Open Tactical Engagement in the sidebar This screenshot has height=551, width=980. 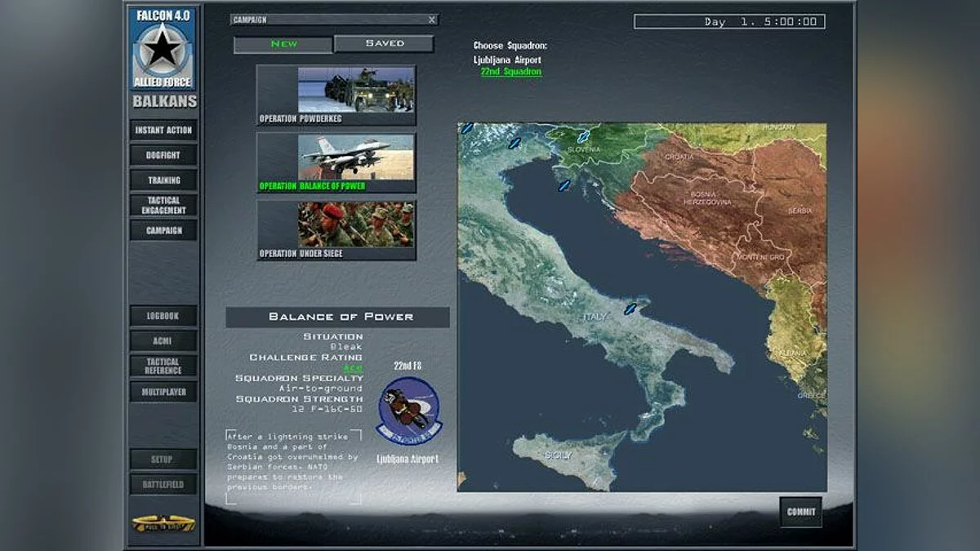[163, 205]
